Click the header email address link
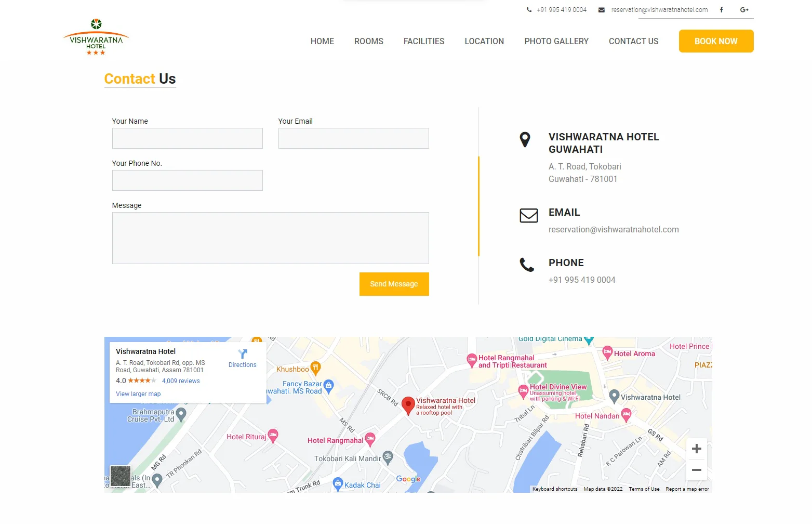The image size is (812, 524). [x=659, y=10]
